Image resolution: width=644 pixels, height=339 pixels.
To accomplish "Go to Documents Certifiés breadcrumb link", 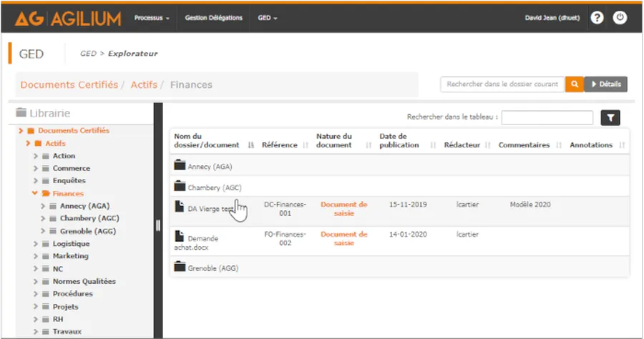I will [69, 84].
